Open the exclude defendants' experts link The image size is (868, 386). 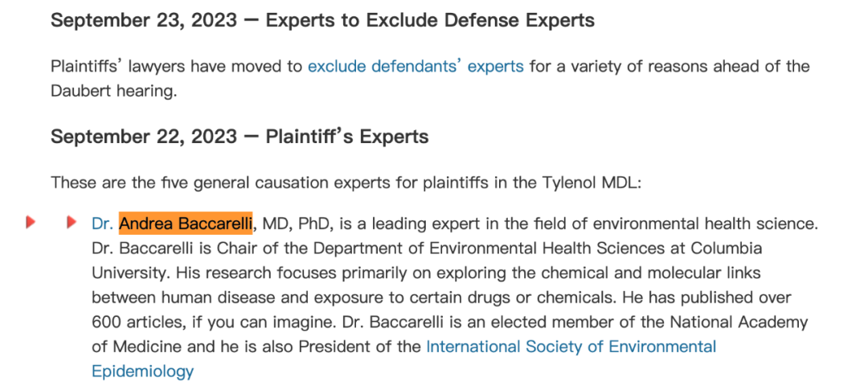[x=416, y=67]
